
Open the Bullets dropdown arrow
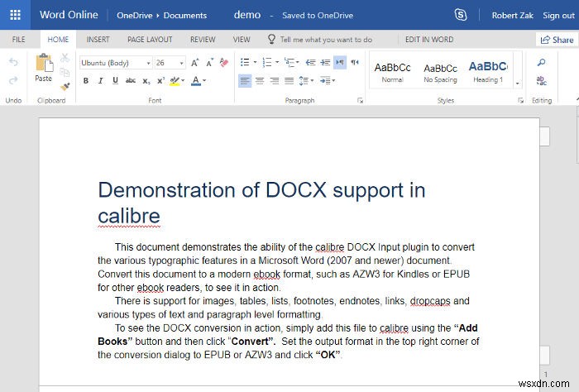(x=255, y=62)
